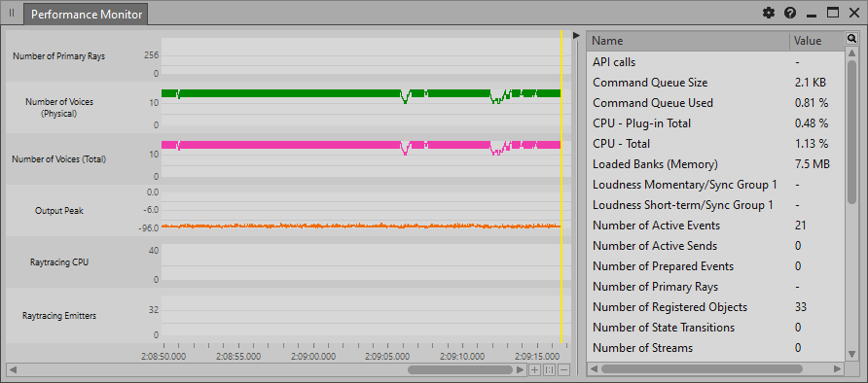Zoom in the graph timeline with plus
868x383 pixels.
coord(535,369)
